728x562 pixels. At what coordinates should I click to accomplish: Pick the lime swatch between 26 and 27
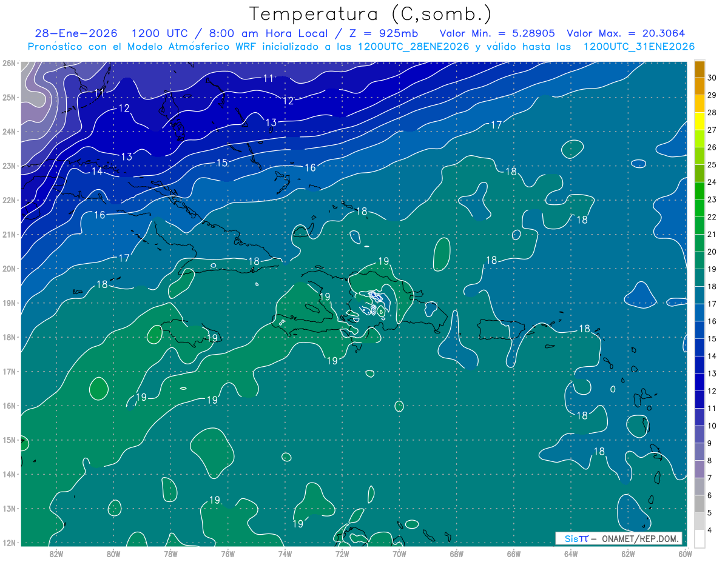(699, 138)
